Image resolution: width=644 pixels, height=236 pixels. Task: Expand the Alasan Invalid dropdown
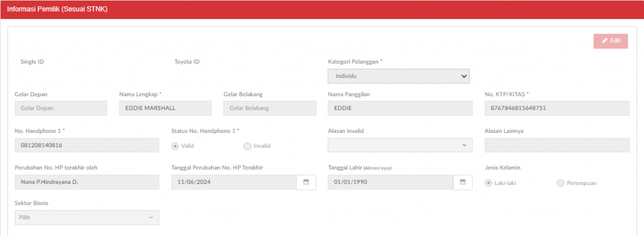coord(400,145)
